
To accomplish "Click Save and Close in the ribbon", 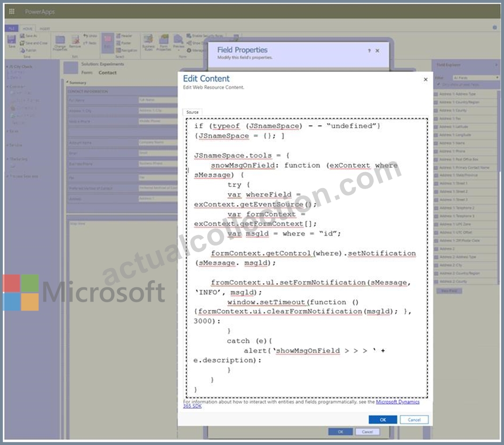I will click(x=33, y=43).
